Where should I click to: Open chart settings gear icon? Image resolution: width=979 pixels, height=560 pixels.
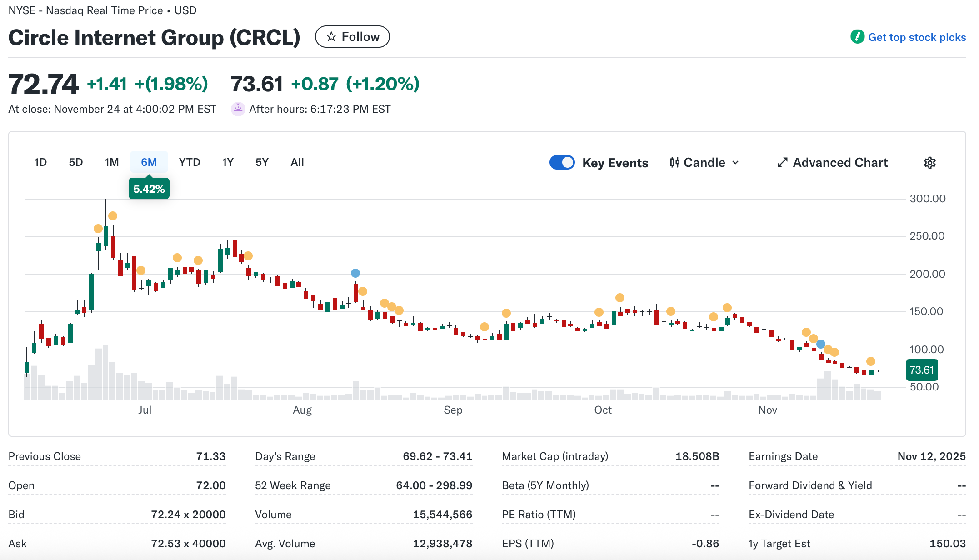click(x=929, y=163)
